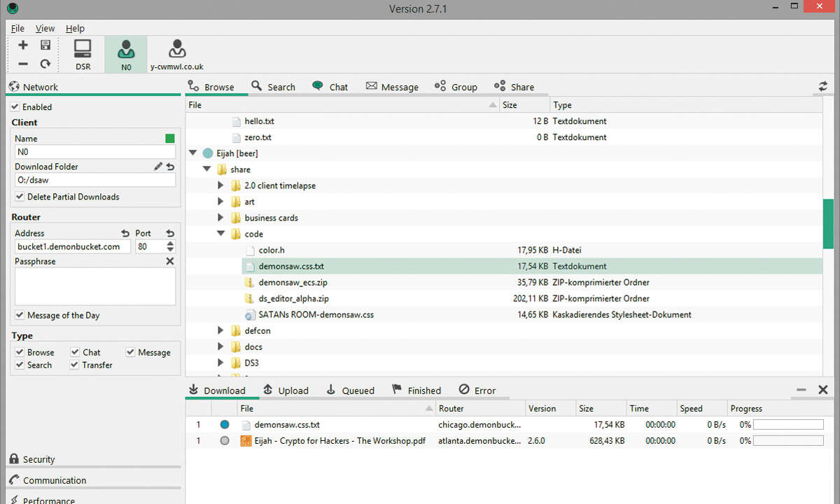Image resolution: width=840 pixels, height=504 pixels.
Task: Click the demonsaw_ecs.zip archive icon
Action: click(x=250, y=282)
